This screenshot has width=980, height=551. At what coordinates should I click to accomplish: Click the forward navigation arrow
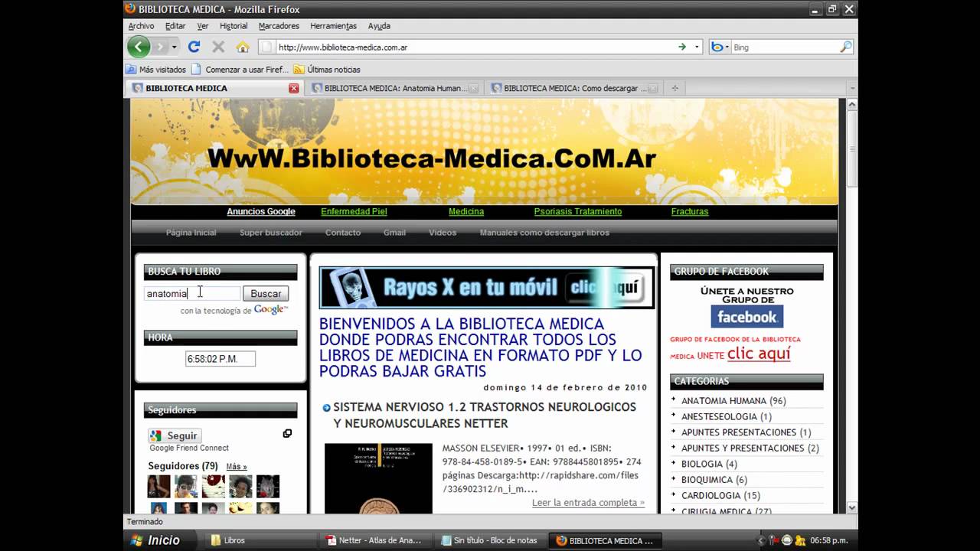click(x=160, y=47)
